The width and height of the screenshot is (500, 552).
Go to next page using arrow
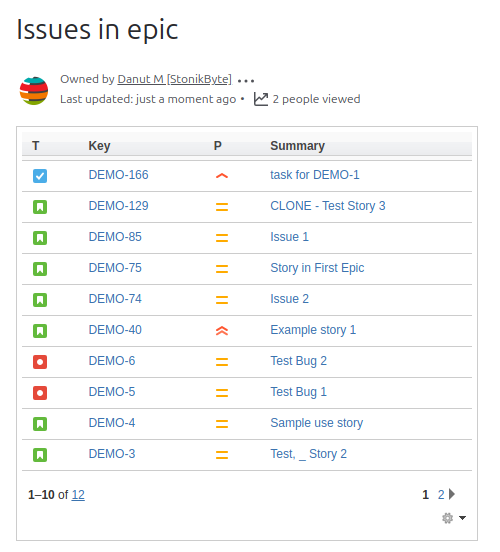tap(452, 494)
